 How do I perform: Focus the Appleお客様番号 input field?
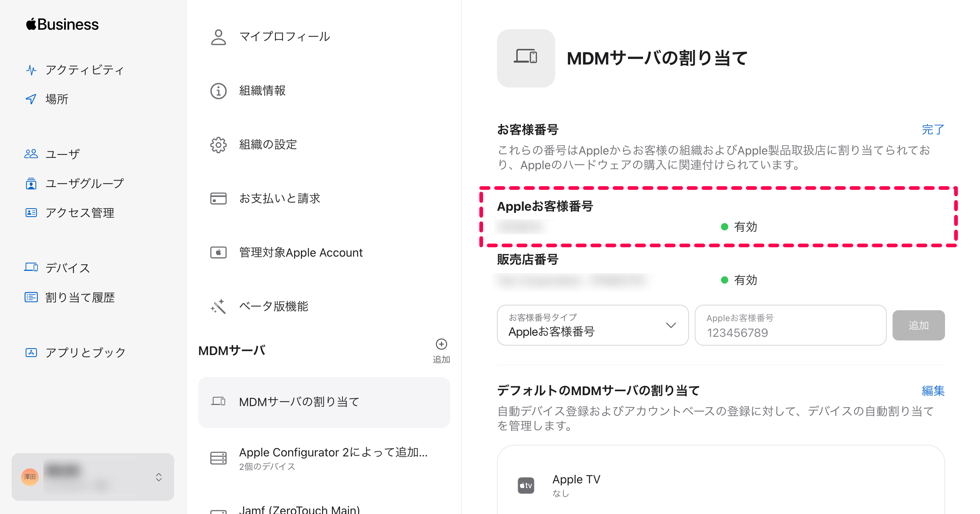point(790,325)
